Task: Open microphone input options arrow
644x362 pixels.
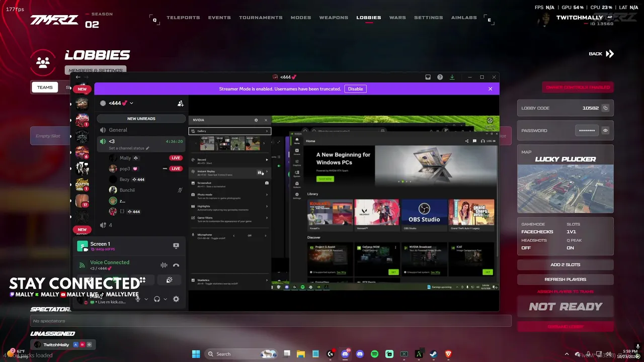Action: point(146,299)
